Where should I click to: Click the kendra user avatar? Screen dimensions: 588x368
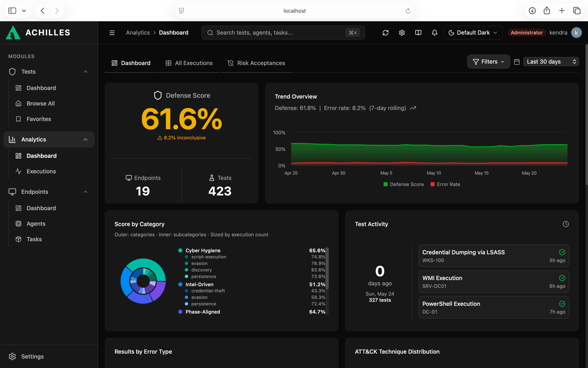[x=576, y=33]
